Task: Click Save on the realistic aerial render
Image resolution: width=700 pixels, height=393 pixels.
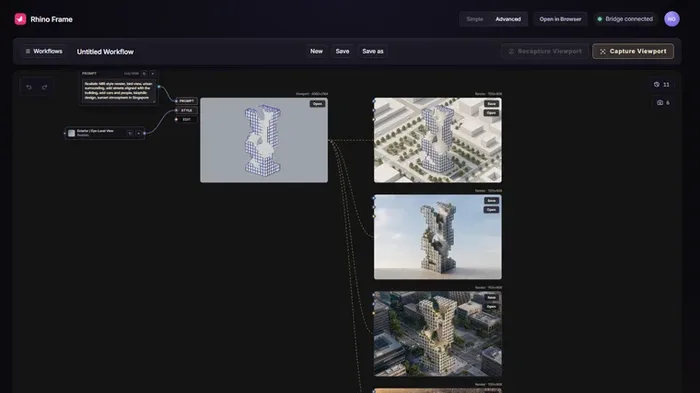Action: coord(492,297)
